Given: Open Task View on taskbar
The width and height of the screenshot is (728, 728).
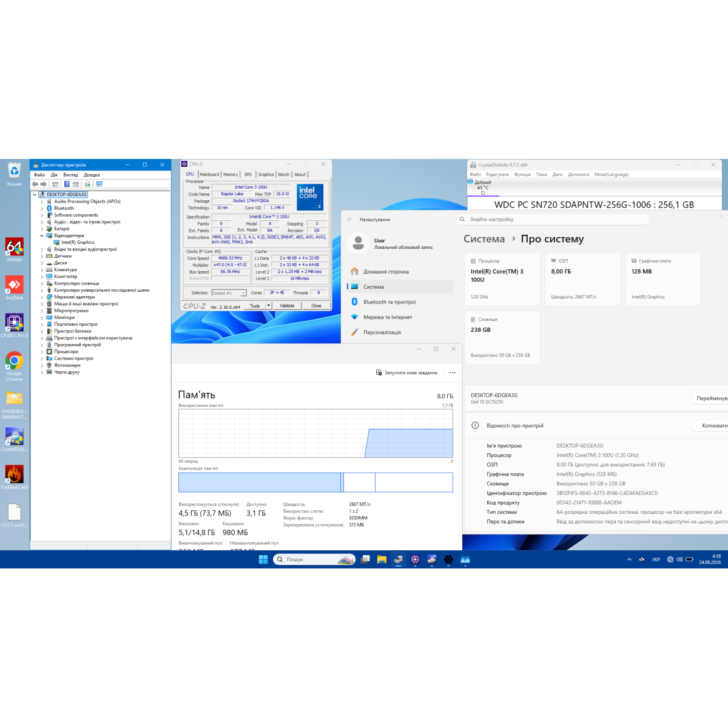Looking at the screenshot, I should click(x=365, y=559).
